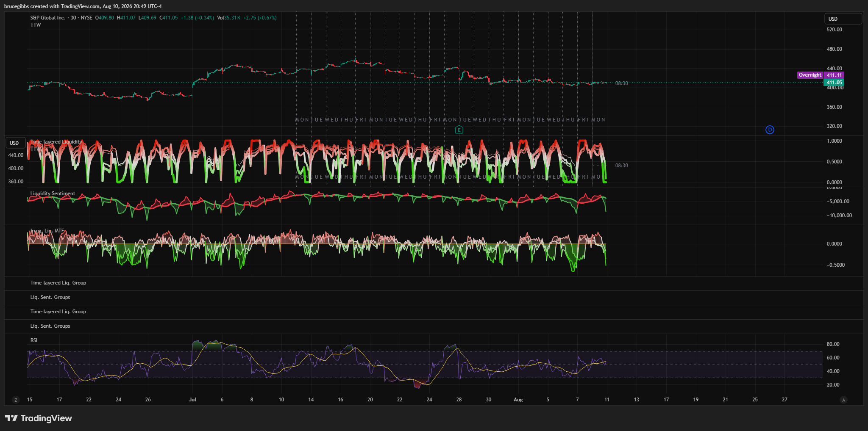This screenshot has width=868, height=431.
Task: Click the dividend D marker icon
Action: (770, 130)
